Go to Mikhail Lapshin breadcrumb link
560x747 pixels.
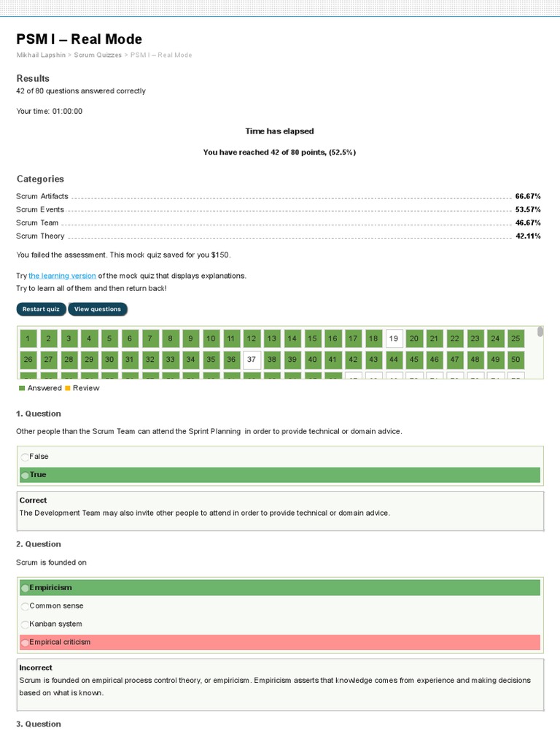click(40, 55)
